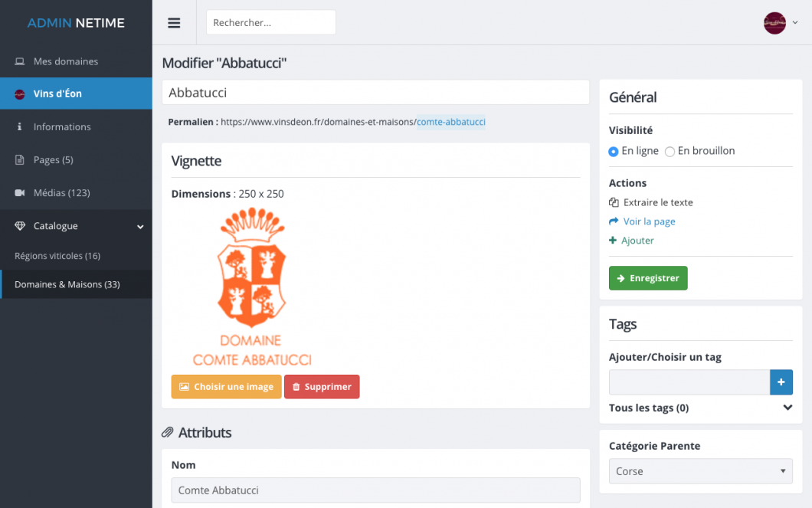Viewport: 812px width, 508px height.
Task: Select the En brouillon visibility option
Action: (x=670, y=151)
